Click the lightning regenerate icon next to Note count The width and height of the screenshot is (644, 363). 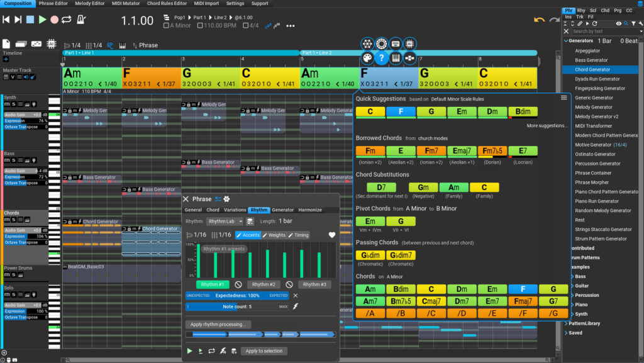click(296, 306)
